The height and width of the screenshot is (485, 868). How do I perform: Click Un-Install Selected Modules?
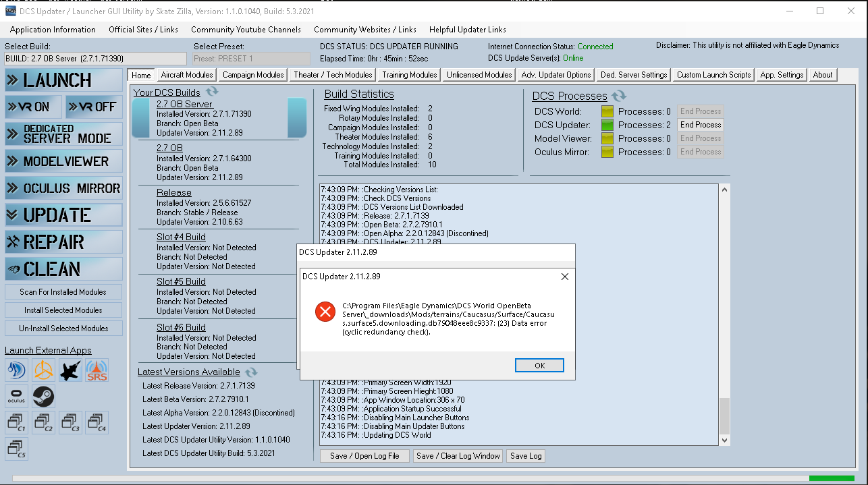pyautogui.click(x=63, y=329)
